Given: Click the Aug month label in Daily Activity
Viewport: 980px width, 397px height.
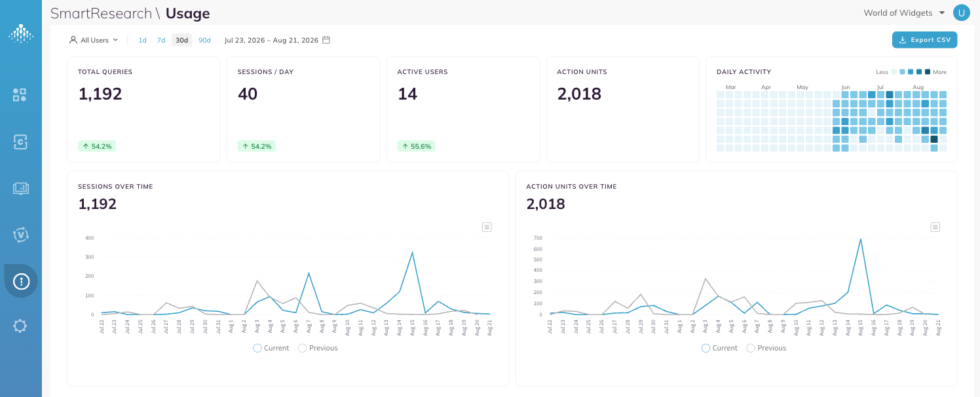Looking at the screenshot, I should point(918,86).
